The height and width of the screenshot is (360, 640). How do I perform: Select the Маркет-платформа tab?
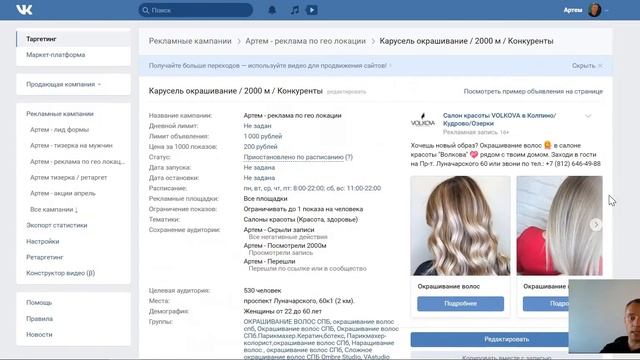(56, 55)
